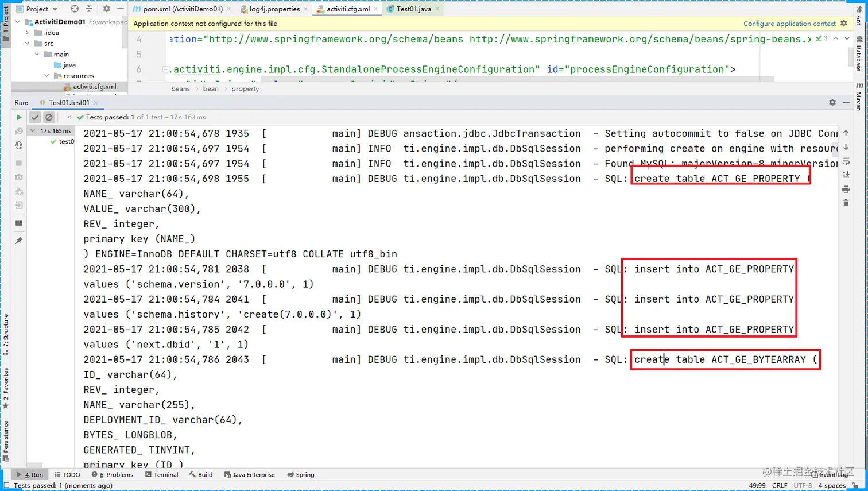
Task: Close the Test01.test01 run tab
Action: pos(96,103)
